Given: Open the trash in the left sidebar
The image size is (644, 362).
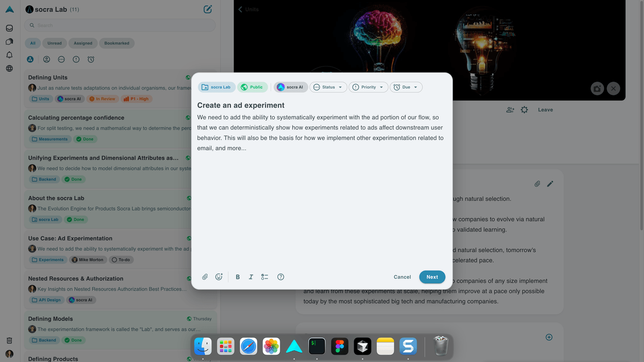Looking at the screenshot, I should pos(9,340).
